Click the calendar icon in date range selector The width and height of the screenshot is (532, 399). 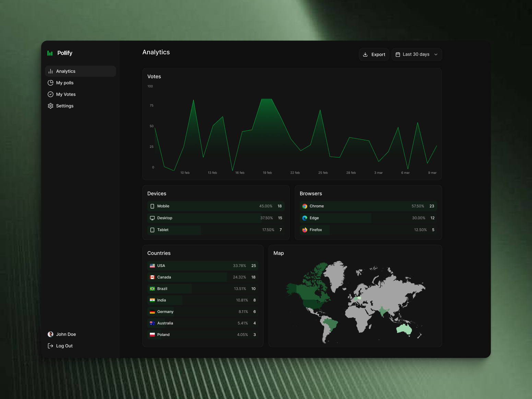398,55
